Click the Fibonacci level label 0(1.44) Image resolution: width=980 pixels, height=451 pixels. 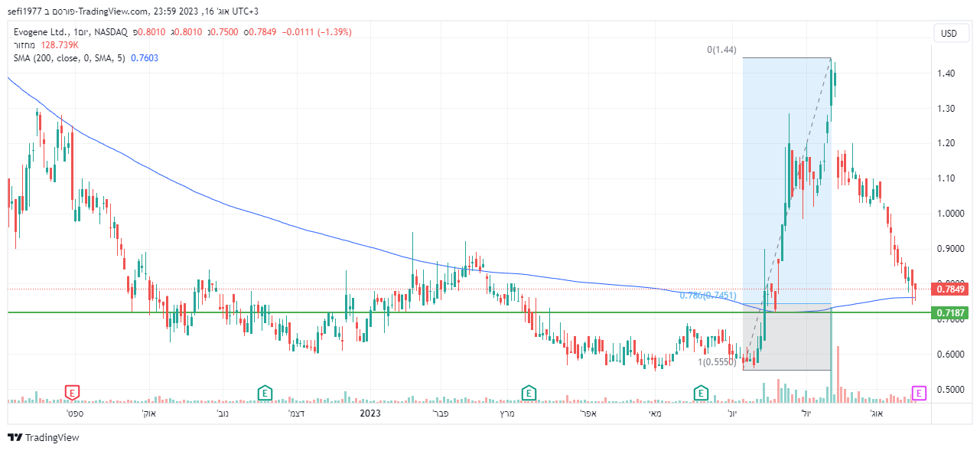point(721,50)
